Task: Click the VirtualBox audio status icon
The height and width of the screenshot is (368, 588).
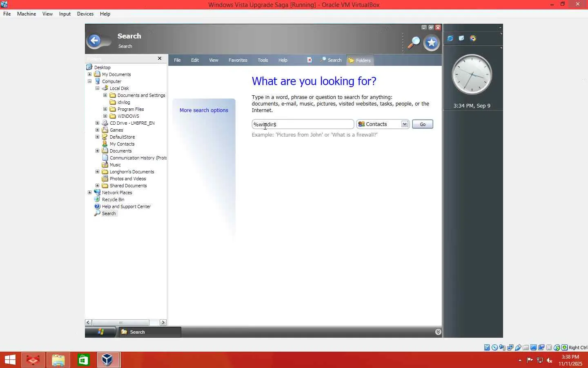Action: coord(502,348)
